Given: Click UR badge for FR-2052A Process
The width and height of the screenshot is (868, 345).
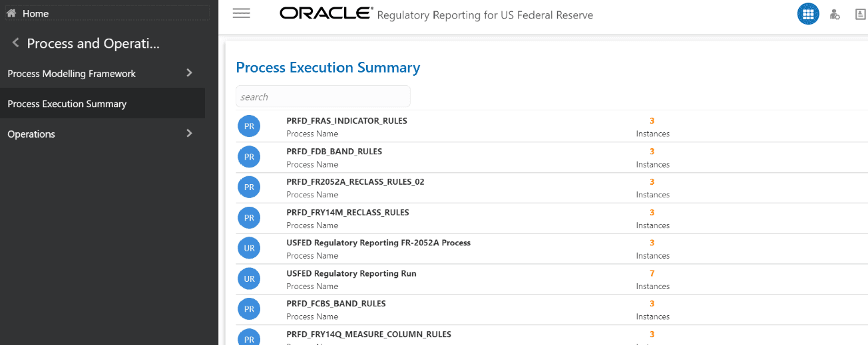Looking at the screenshot, I should [249, 249].
